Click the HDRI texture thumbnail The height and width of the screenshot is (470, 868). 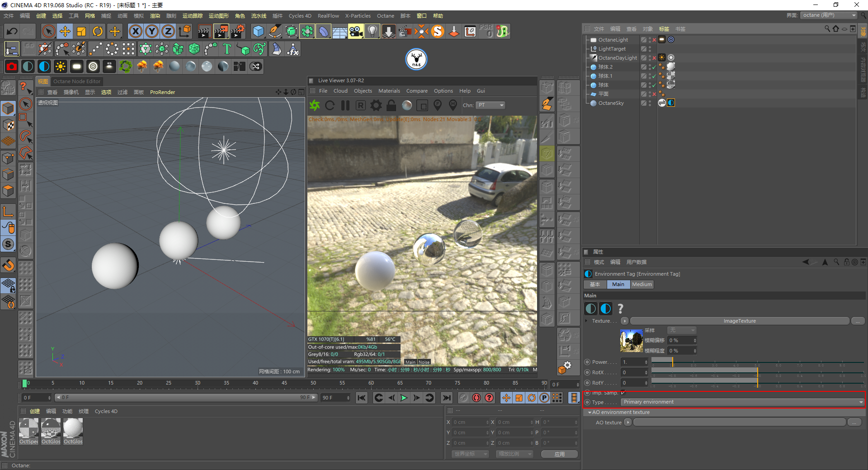point(632,341)
